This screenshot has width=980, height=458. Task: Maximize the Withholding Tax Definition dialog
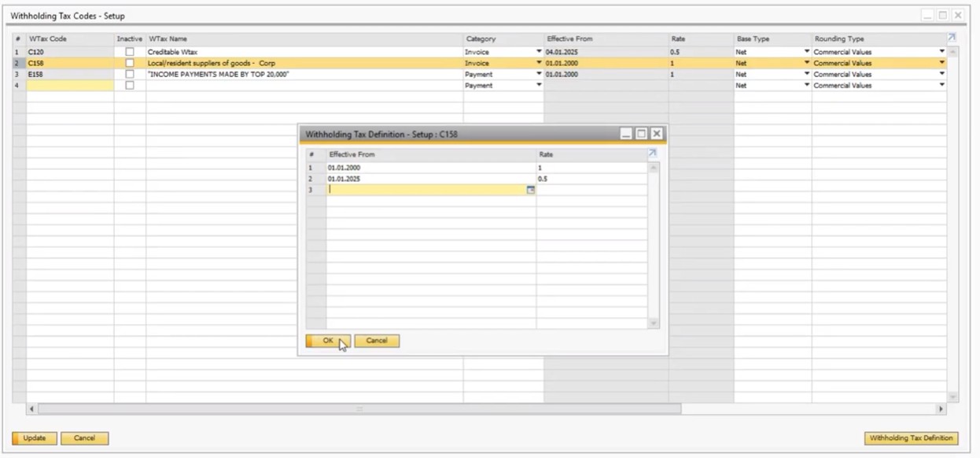click(x=641, y=134)
